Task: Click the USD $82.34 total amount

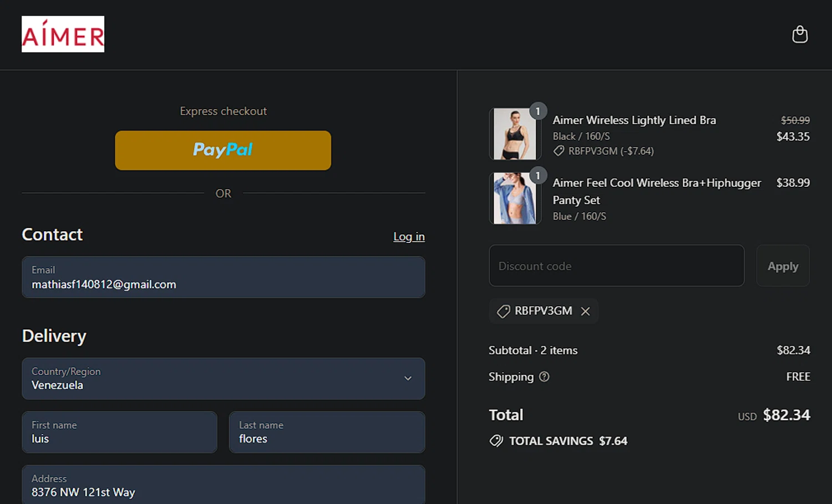Action: (774, 415)
